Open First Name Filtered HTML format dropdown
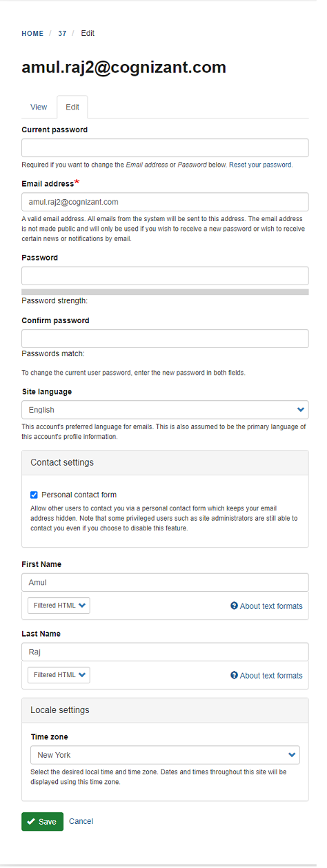 coord(59,606)
